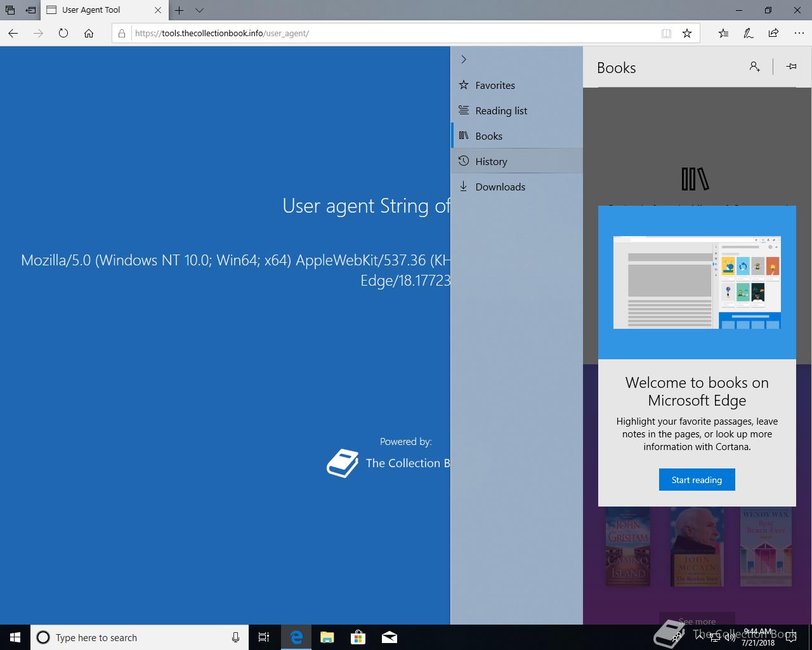Viewport: 812px width, 650px height.
Task: Select the User Agent Tool tab
Action: tap(105, 10)
